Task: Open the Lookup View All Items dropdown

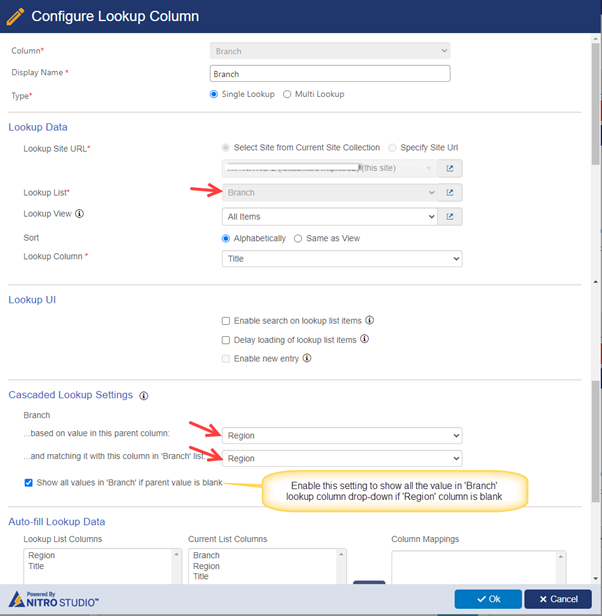Action: tap(329, 216)
